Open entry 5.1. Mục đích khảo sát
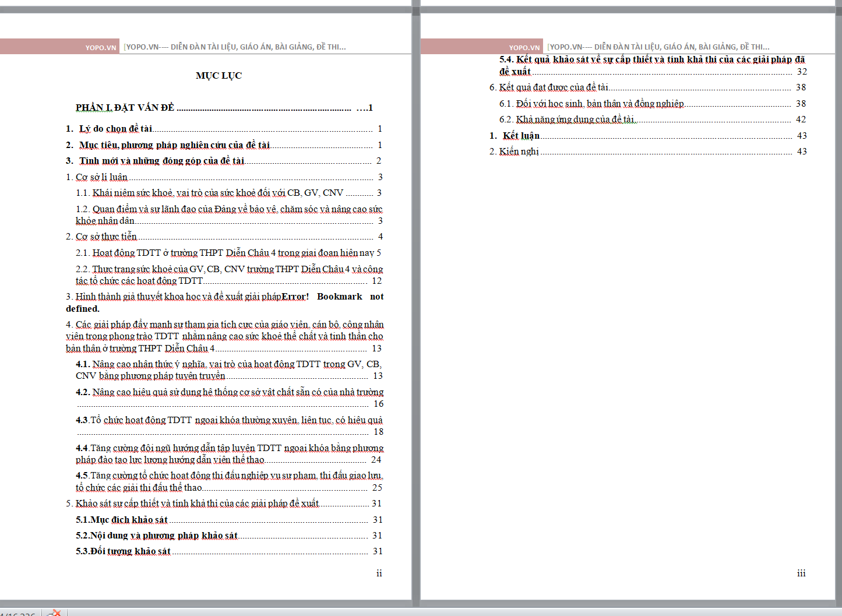Viewport: 842px width, 616px height. point(229,520)
